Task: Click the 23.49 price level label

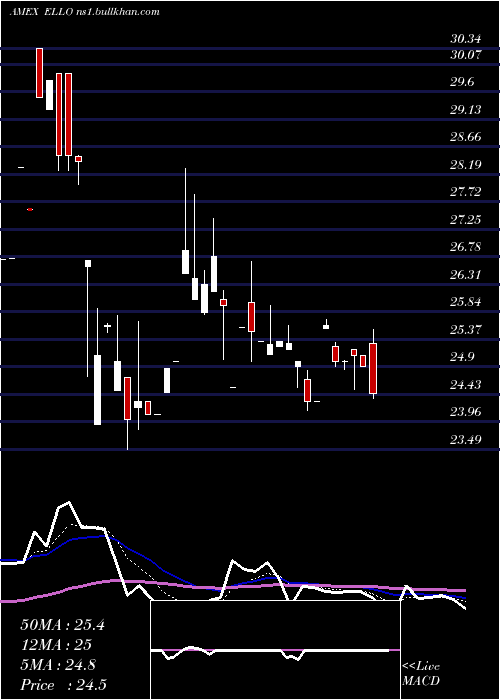Action: [466, 440]
